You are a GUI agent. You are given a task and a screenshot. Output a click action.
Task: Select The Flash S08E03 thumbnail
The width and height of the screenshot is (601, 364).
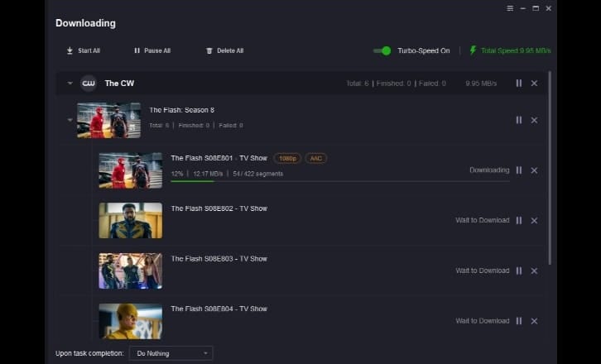click(x=131, y=271)
